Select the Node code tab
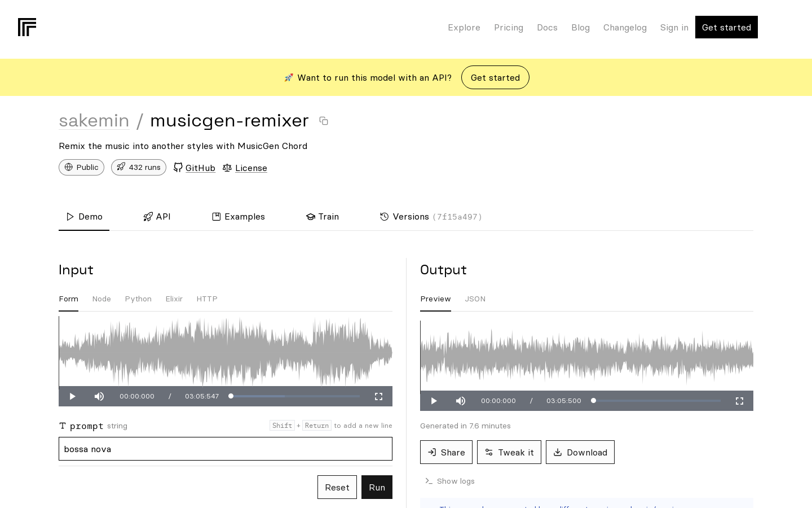The image size is (812, 508). (x=101, y=299)
